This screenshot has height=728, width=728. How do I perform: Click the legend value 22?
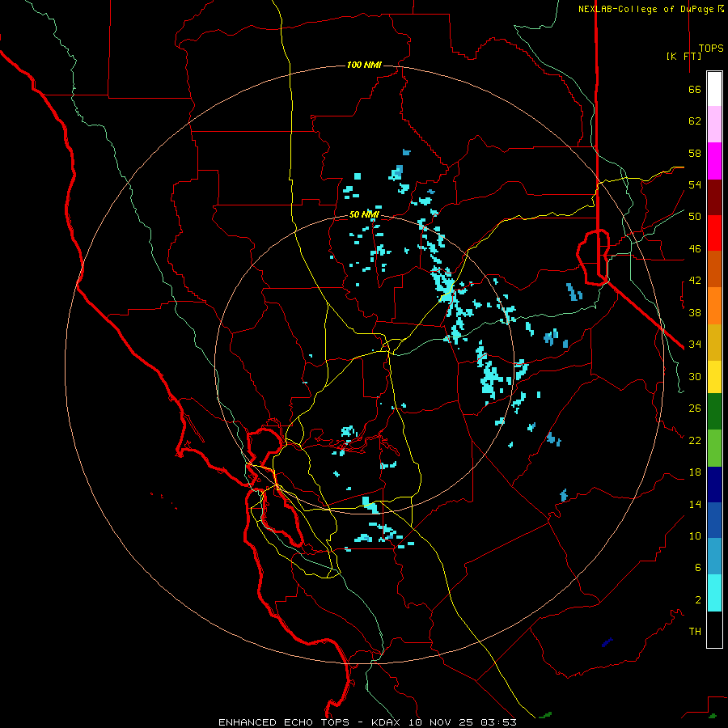(695, 440)
